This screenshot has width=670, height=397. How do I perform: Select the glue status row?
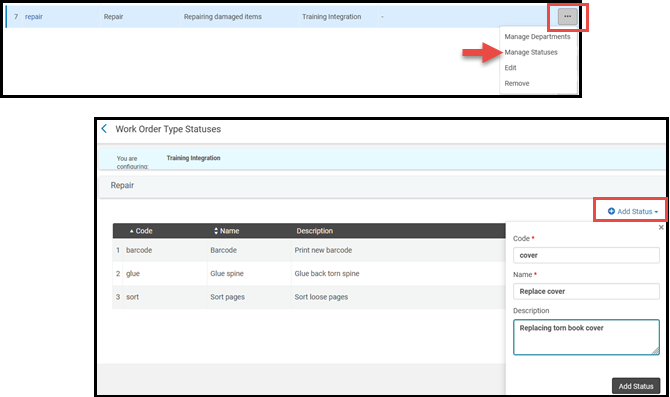(309, 273)
